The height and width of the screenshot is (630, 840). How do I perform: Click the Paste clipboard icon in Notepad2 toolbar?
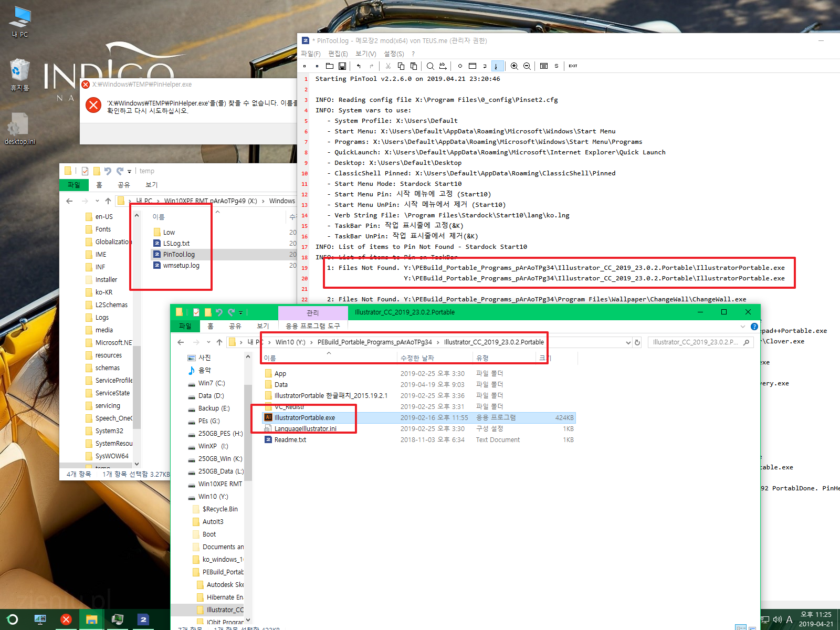pos(414,66)
